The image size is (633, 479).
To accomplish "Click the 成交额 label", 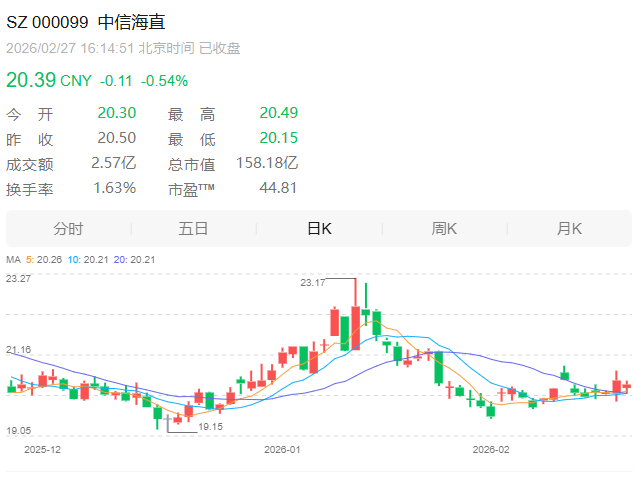I will 29,165.
